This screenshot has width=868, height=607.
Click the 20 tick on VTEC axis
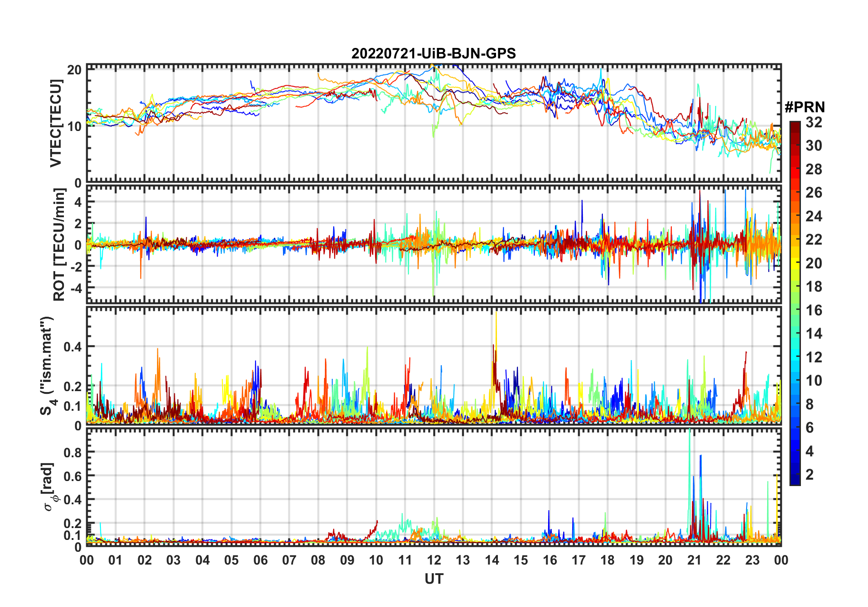75,70
